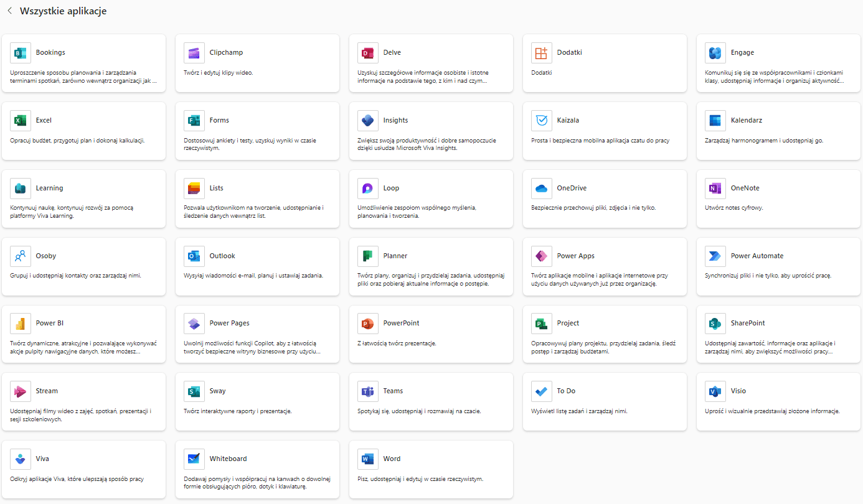The height and width of the screenshot is (504, 863).
Task: Open the Planner app name
Action: click(x=395, y=256)
